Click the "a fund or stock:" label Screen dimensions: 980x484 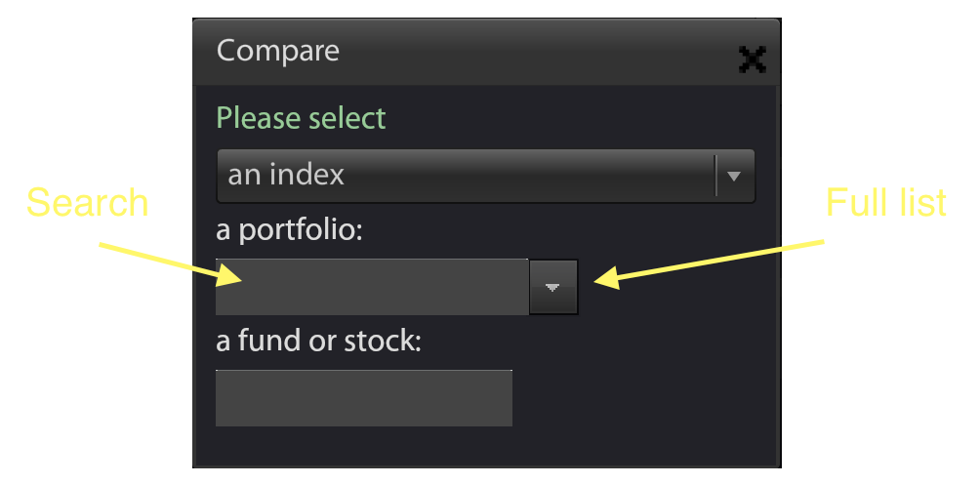coord(318,343)
